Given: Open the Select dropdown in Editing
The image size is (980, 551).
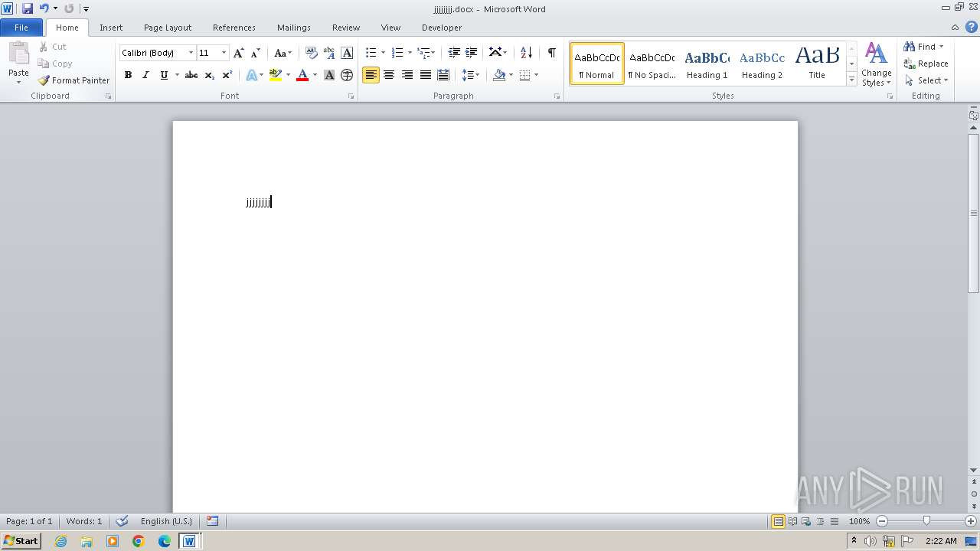Looking at the screenshot, I should (x=926, y=80).
